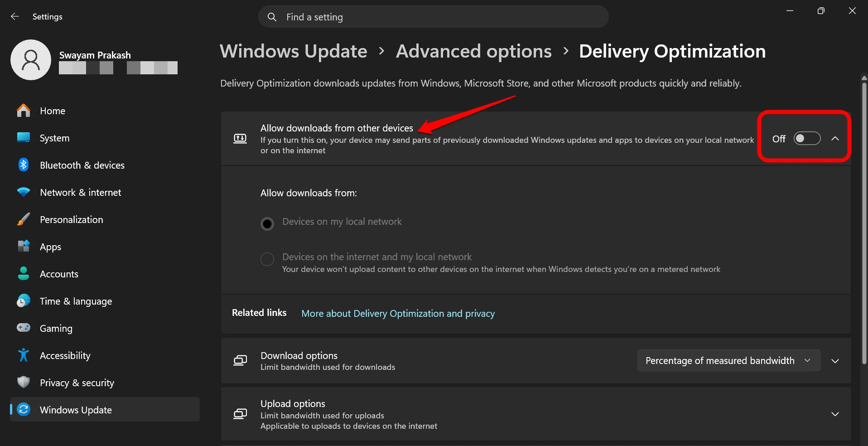Select Devices on my local network
The width and height of the screenshot is (868, 446).
267,223
